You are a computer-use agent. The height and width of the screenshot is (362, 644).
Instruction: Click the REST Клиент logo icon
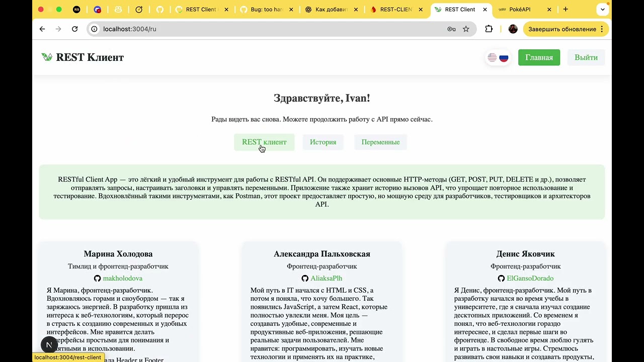47,57
